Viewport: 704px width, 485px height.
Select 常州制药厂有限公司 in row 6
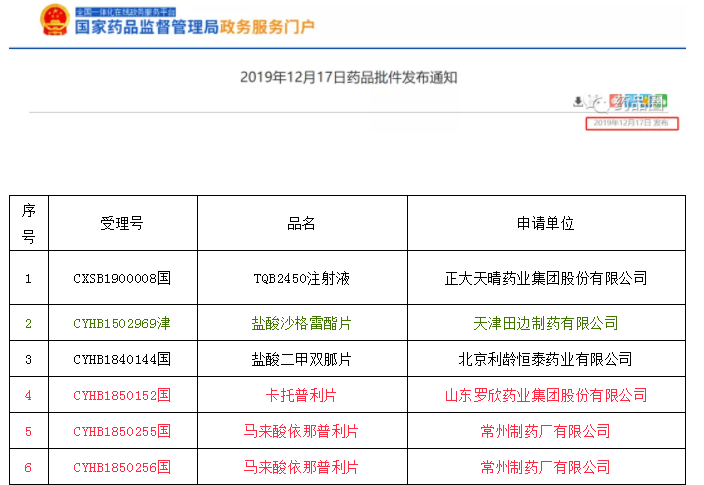coord(546,467)
